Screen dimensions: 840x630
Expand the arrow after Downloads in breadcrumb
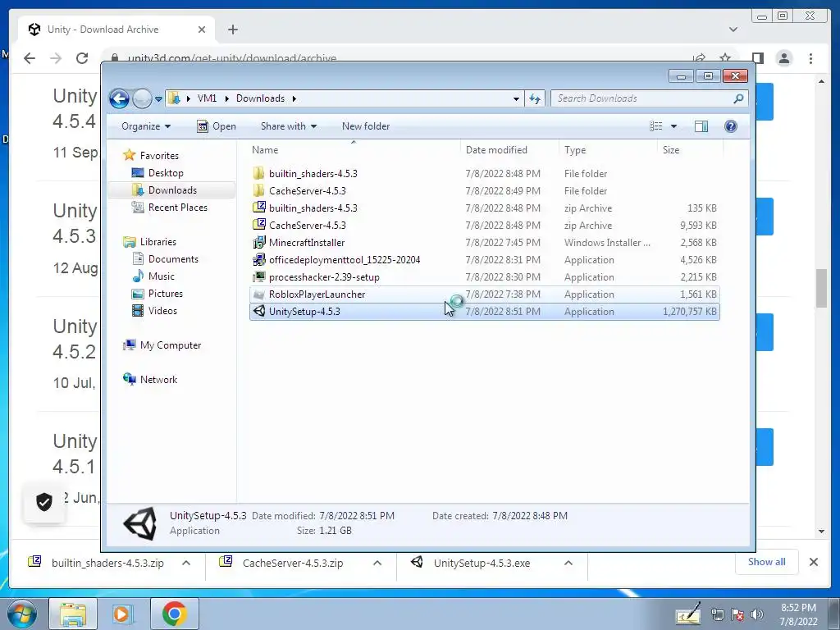pos(294,98)
